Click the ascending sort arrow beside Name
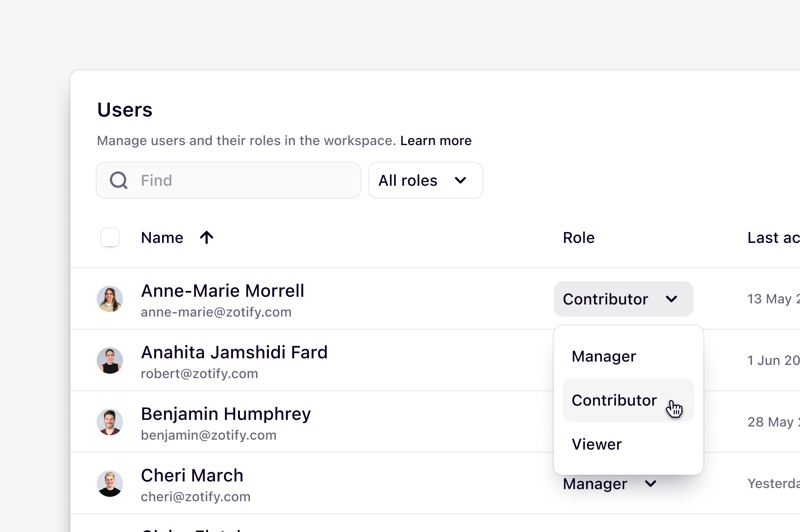The width and height of the screenshot is (800, 532). coord(207,237)
